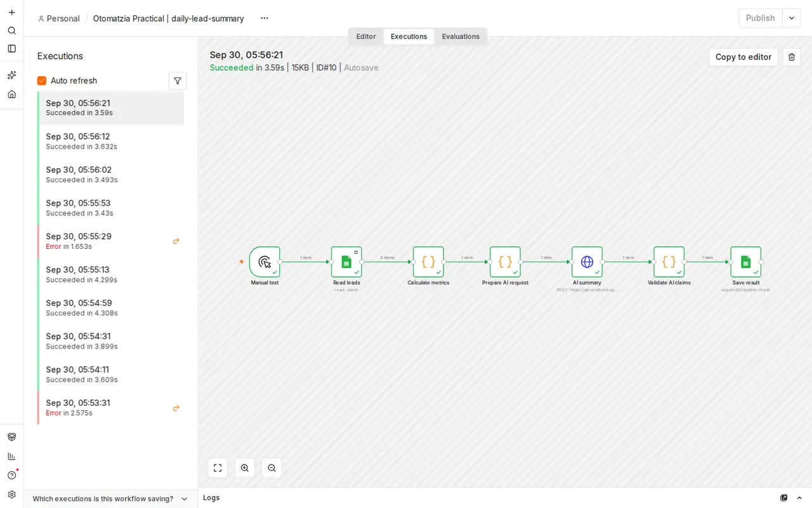Select the Validate AI claims node
Screen dimensions: 812x508
tap(669, 262)
